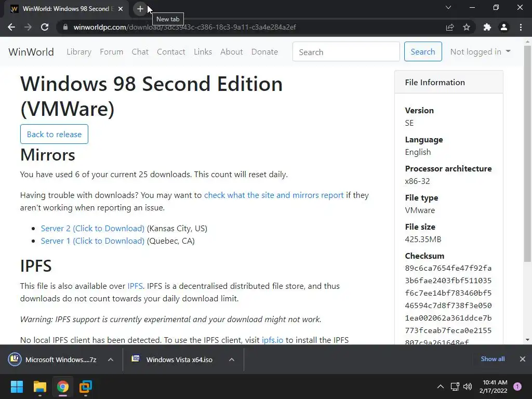Expand options for Microsoft Windows .7z download

[x=111, y=360]
